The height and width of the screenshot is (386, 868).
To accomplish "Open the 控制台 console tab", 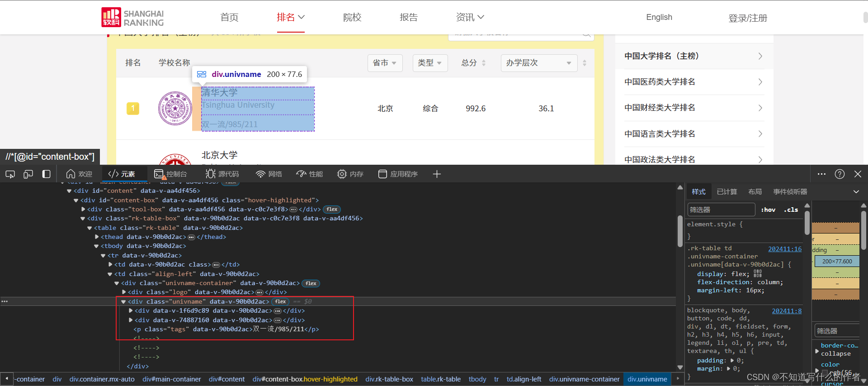I will point(170,174).
